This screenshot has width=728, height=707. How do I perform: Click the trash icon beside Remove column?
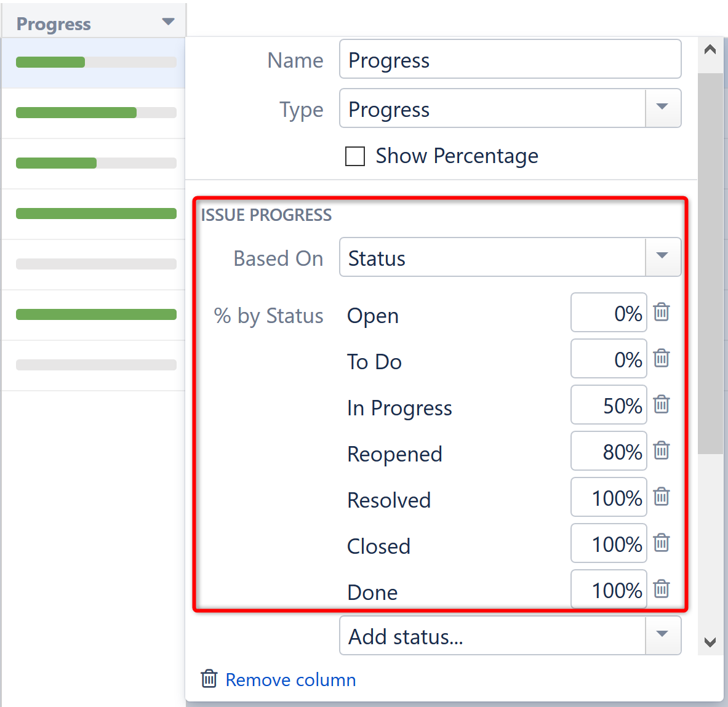[209, 679]
